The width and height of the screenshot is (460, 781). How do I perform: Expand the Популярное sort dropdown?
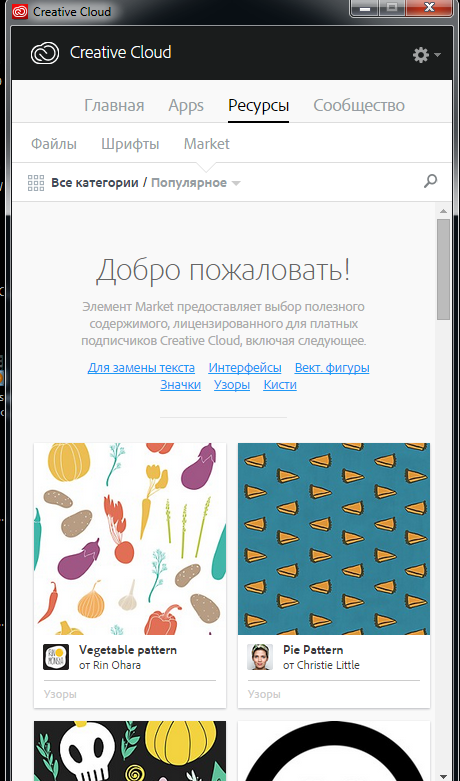[x=196, y=183]
